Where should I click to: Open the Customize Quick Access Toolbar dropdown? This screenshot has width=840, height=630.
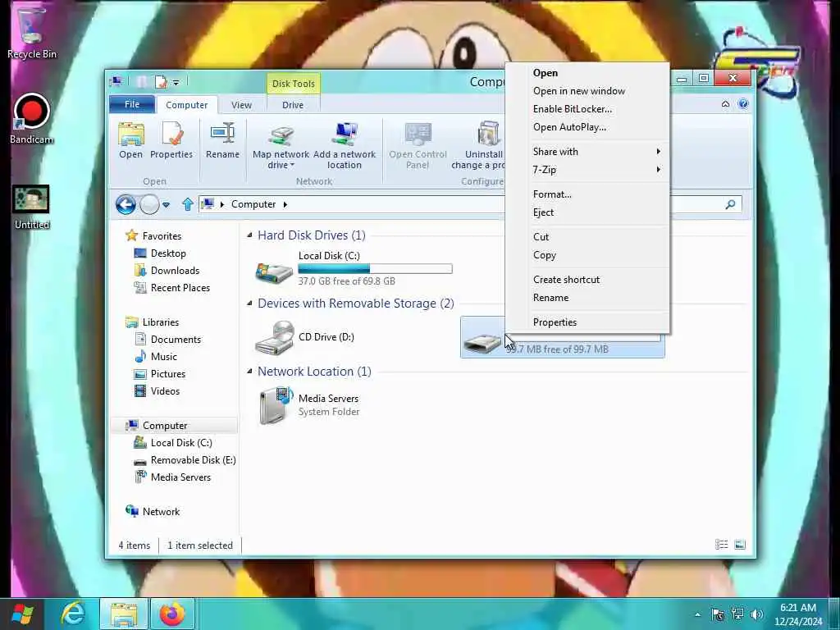pos(176,83)
